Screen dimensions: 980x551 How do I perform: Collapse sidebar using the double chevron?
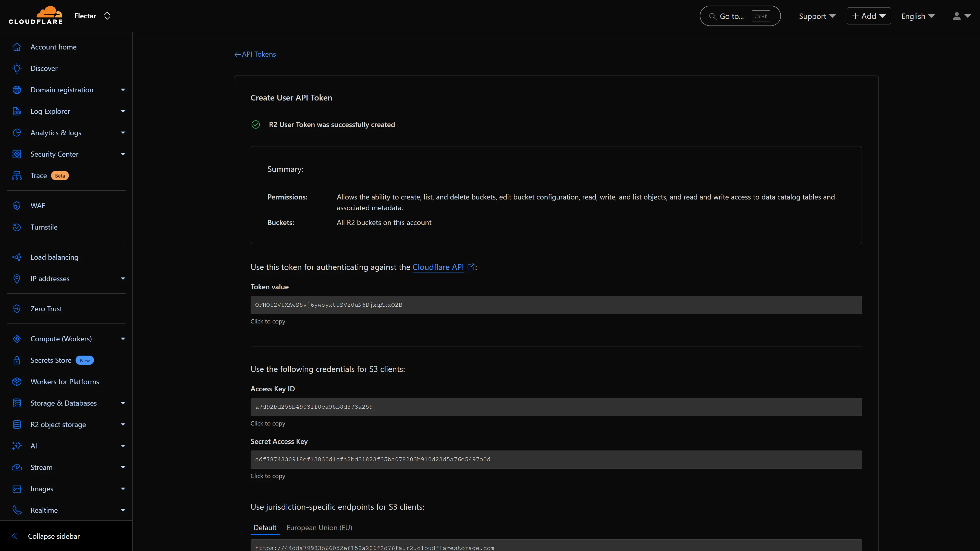15,536
